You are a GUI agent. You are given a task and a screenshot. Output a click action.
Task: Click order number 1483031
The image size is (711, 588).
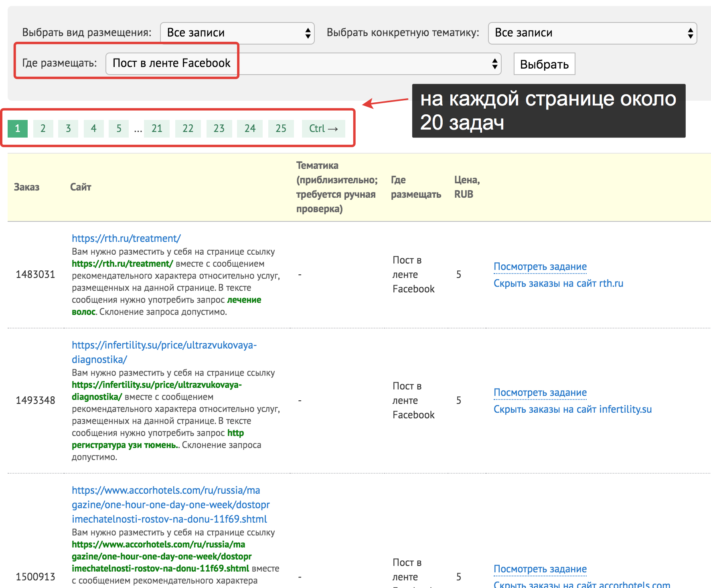coord(35,275)
